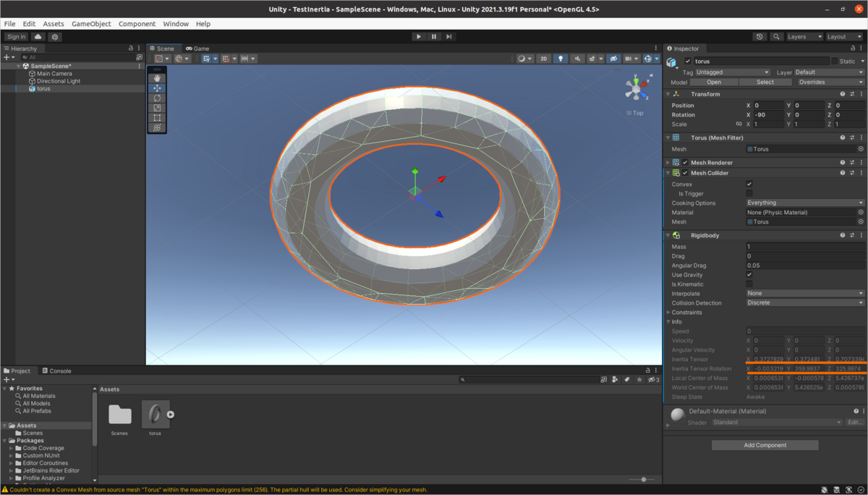Image resolution: width=868 pixels, height=495 pixels.
Task: Click the Material object picker in Mesh Collider
Action: pos(861,212)
